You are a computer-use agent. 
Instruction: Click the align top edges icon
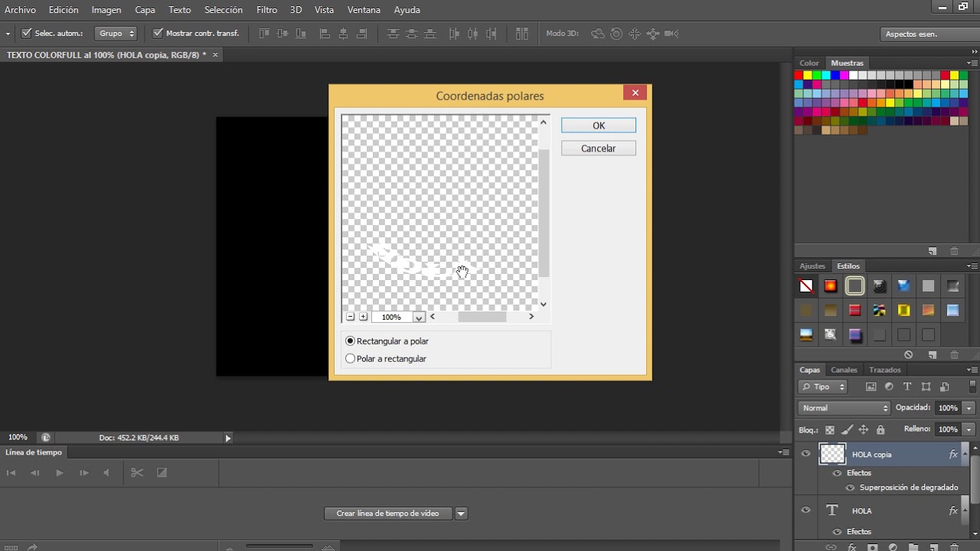click(x=265, y=34)
